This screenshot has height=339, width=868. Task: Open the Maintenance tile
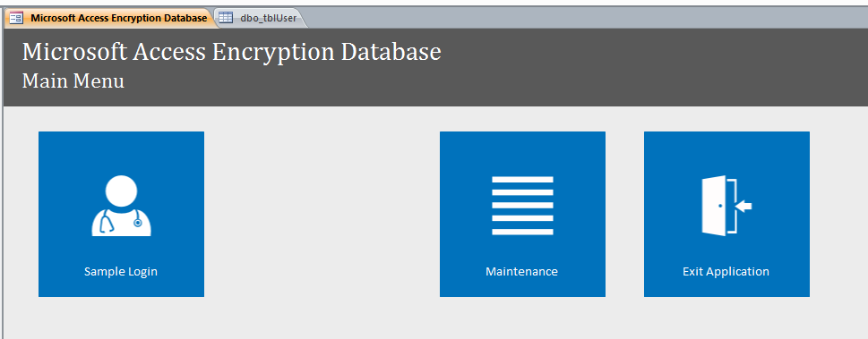pos(522,214)
